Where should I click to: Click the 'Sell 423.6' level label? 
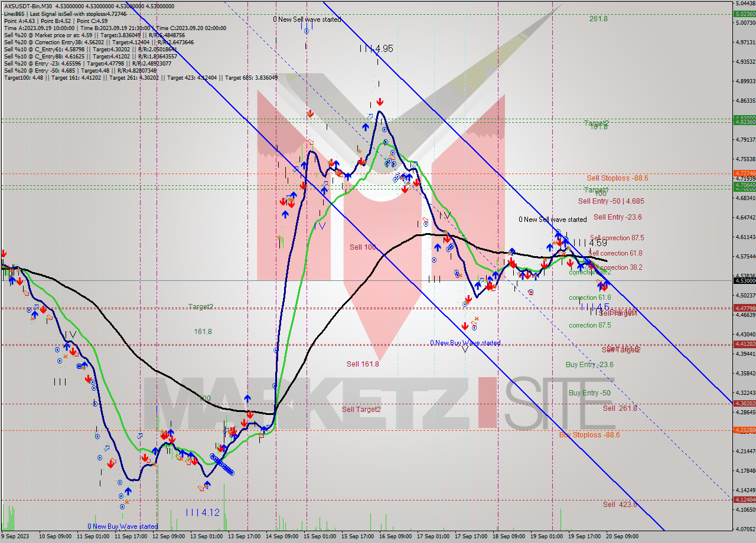click(x=620, y=505)
